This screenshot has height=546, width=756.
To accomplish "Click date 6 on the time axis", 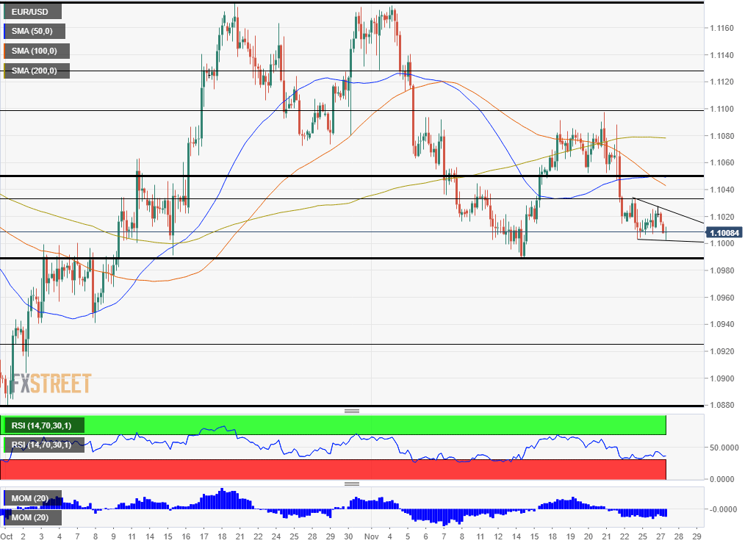I will point(425,536).
